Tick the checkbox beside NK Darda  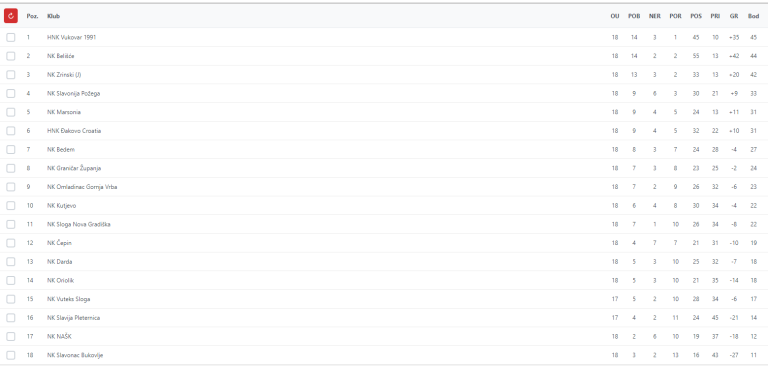[11, 262]
